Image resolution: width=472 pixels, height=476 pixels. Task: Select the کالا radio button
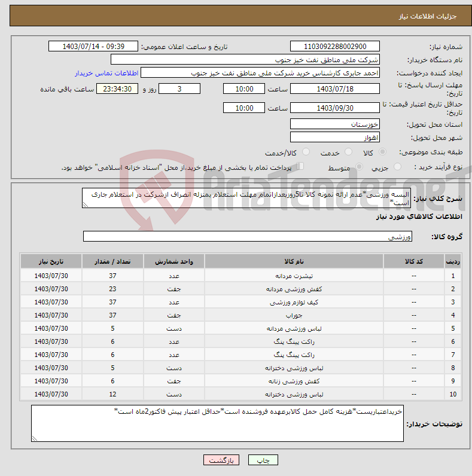pos(383,152)
